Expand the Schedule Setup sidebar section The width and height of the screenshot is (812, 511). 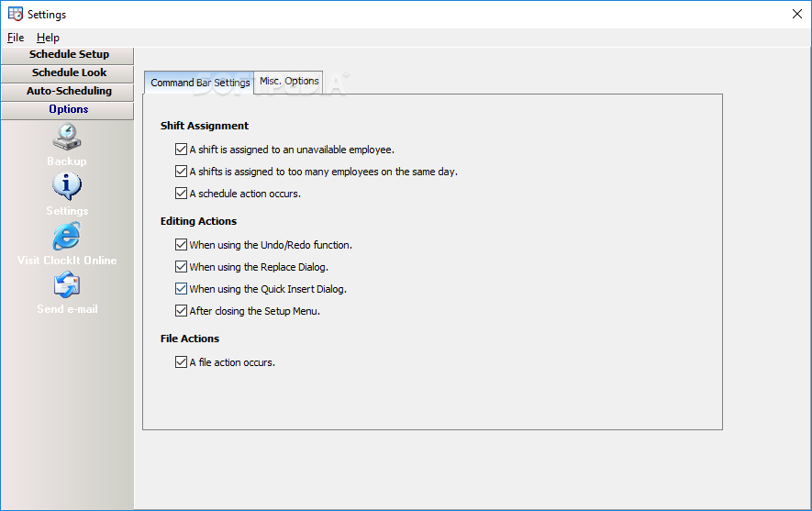[x=68, y=54]
